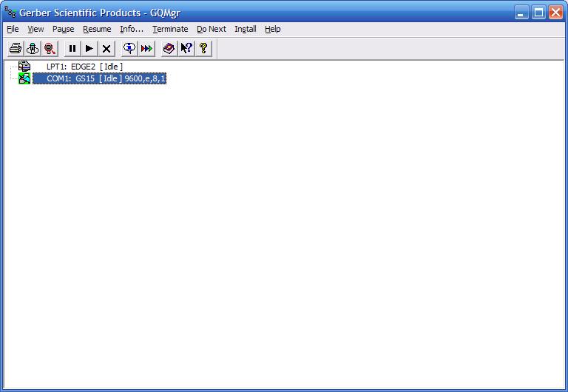
Task: Open the Help menu
Action: (x=272, y=29)
